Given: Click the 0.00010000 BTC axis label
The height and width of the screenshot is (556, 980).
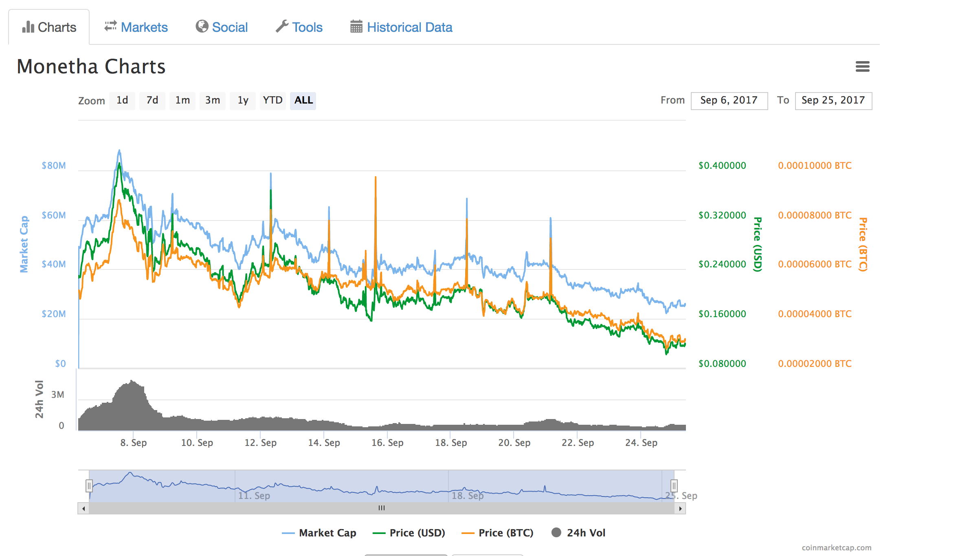Looking at the screenshot, I should 815,165.
